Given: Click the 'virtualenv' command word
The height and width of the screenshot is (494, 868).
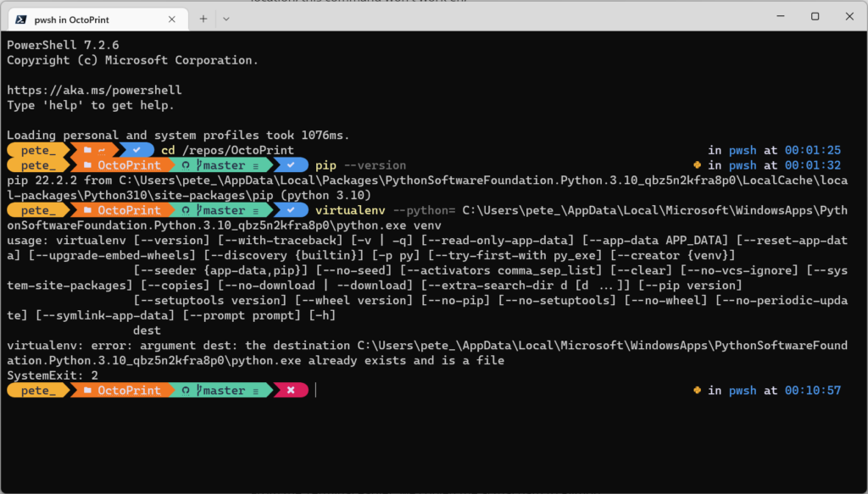Looking at the screenshot, I should coord(350,210).
